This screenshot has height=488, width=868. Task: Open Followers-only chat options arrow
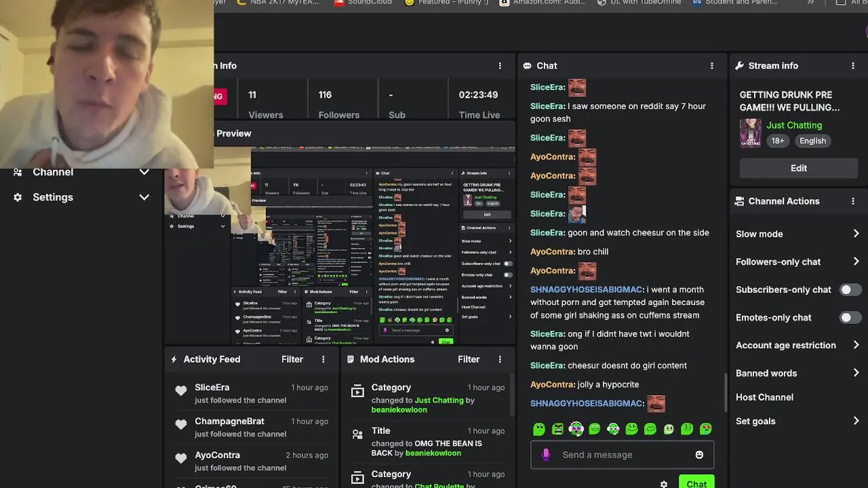pos(856,262)
